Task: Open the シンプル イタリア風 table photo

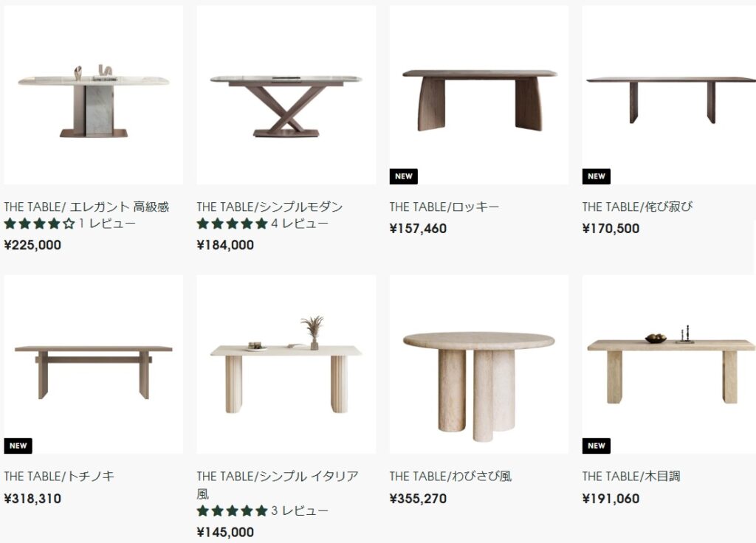Action: pyautogui.click(x=286, y=364)
